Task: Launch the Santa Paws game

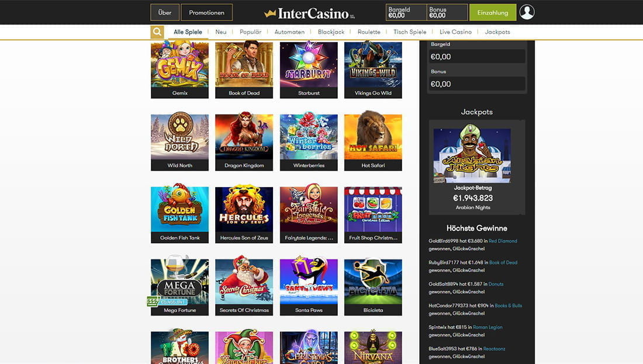Action: pos(309,286)
